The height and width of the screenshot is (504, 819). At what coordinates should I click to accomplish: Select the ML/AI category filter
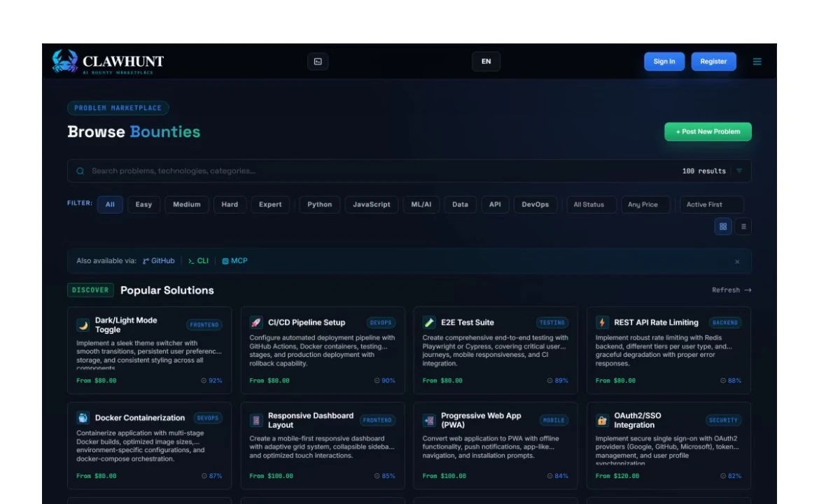click(x=421, y=204)
